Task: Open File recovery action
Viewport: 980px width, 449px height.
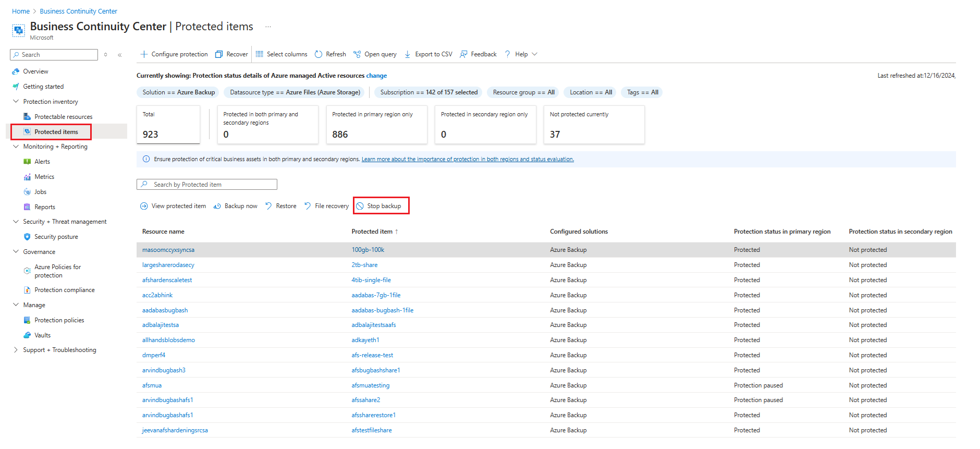Action: 326,206
